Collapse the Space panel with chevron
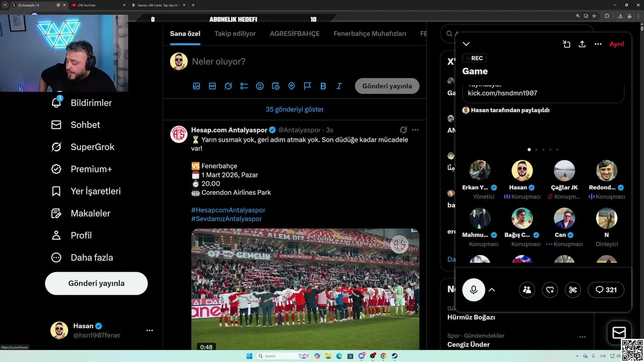Screen dimensions: 644x362 coord(466,44)
